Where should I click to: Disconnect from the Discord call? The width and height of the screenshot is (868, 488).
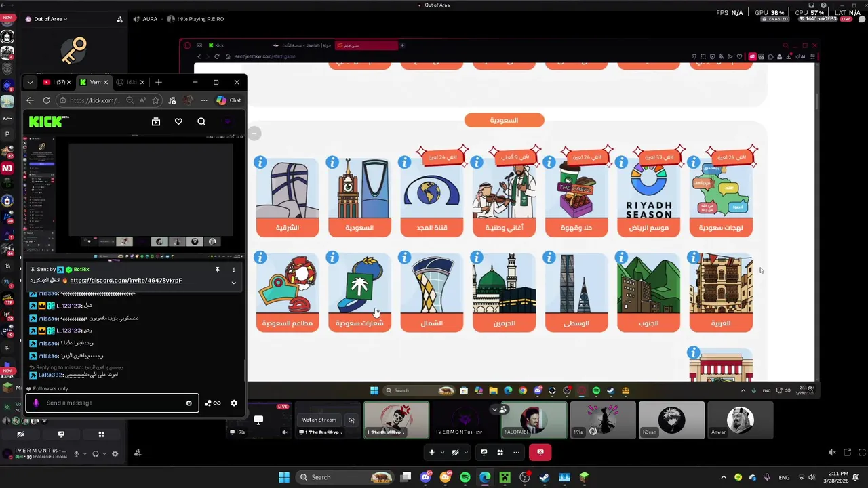pos(540,452)
